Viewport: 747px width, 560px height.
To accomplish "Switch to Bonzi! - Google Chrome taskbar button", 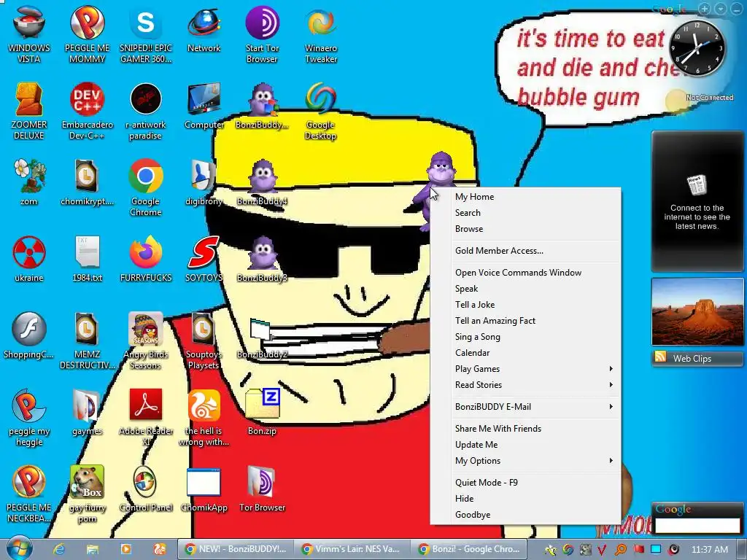I will point(468,549).
